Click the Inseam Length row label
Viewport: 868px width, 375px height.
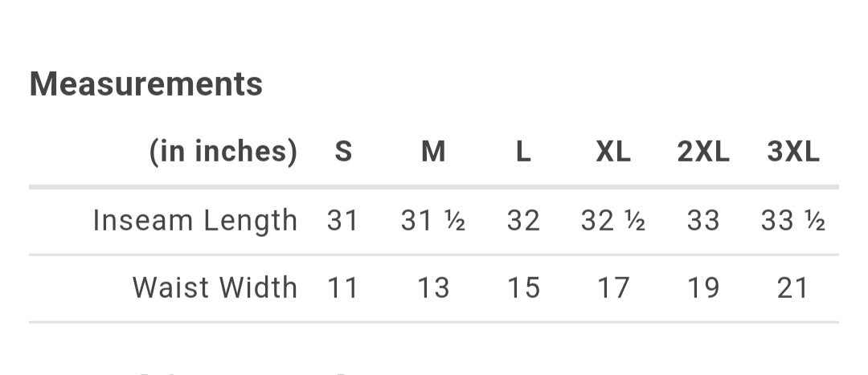(195, 220)
